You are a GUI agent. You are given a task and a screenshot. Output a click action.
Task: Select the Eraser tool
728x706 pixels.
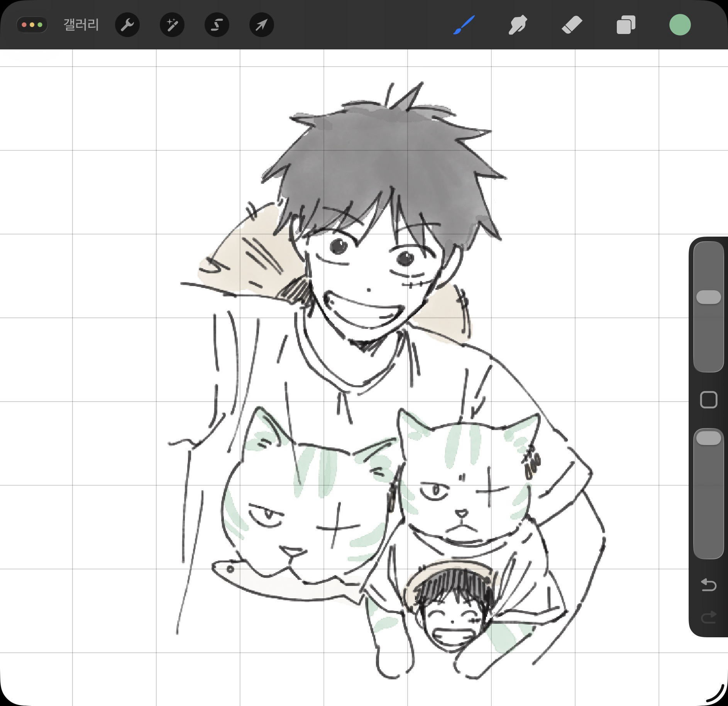coord(572,25)
